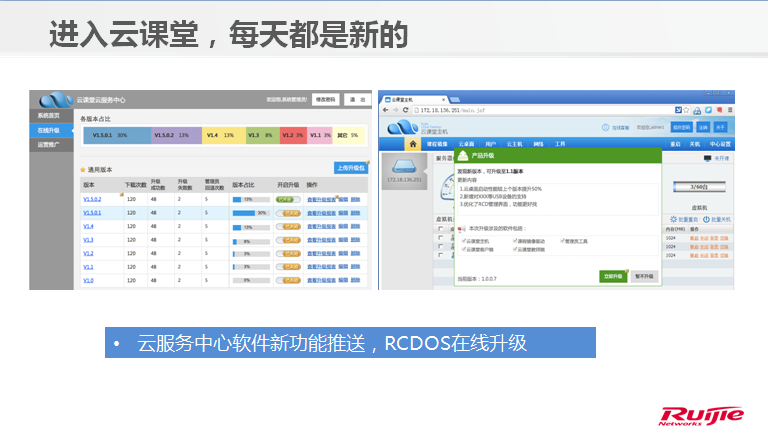This screenshot has width=768, height=434.
Task: Click the V1.5.0.1 blue segment in version bar
Action: point(115,134)
